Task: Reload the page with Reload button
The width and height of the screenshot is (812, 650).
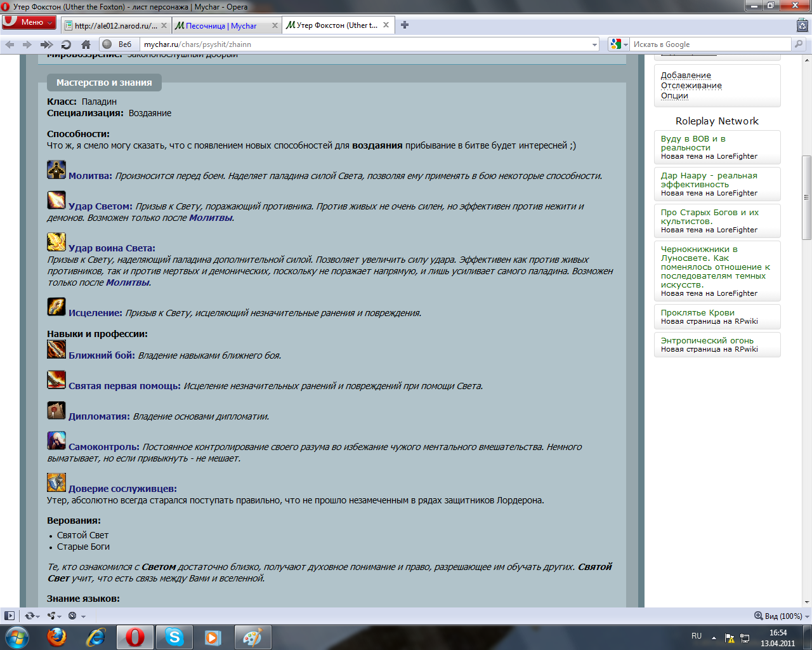Action: pyautogui.click(x=66, y=44)
